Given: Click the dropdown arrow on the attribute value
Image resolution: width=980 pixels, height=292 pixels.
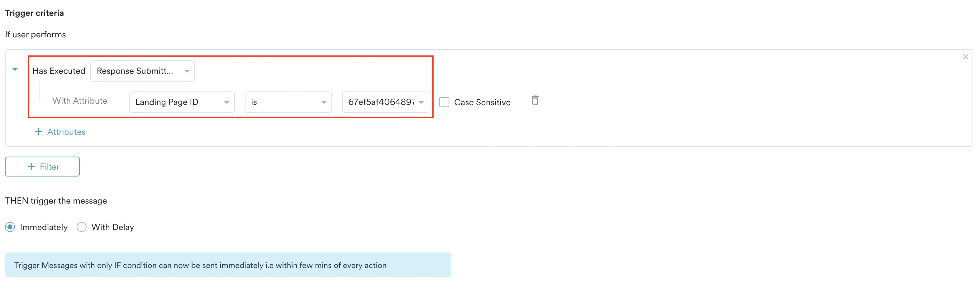Looking at the screenshot, I should click(x=421, y=102).
